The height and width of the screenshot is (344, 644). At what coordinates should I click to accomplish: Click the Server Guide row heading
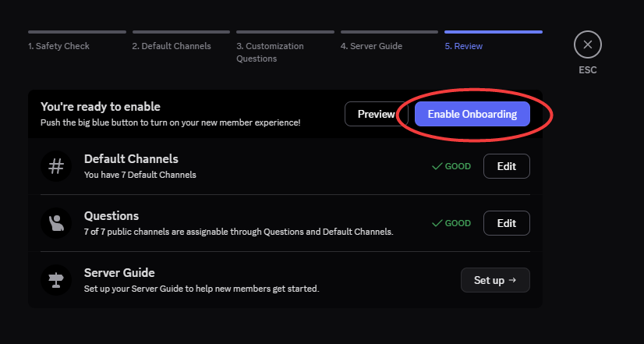pos(119,273)
